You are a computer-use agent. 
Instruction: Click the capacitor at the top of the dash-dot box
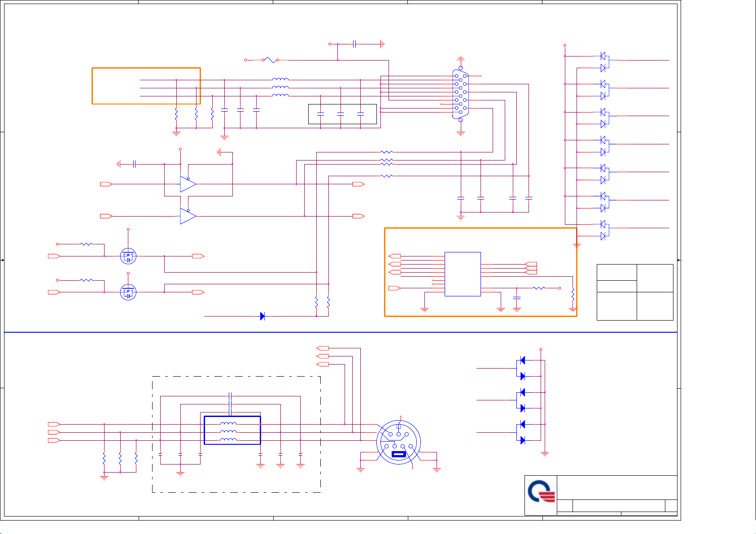pos(230,396)
